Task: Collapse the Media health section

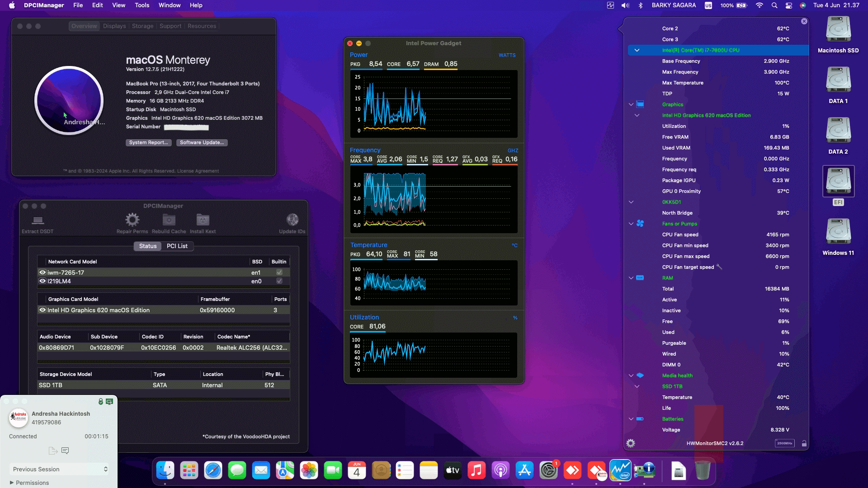Action: pos(631,375)
